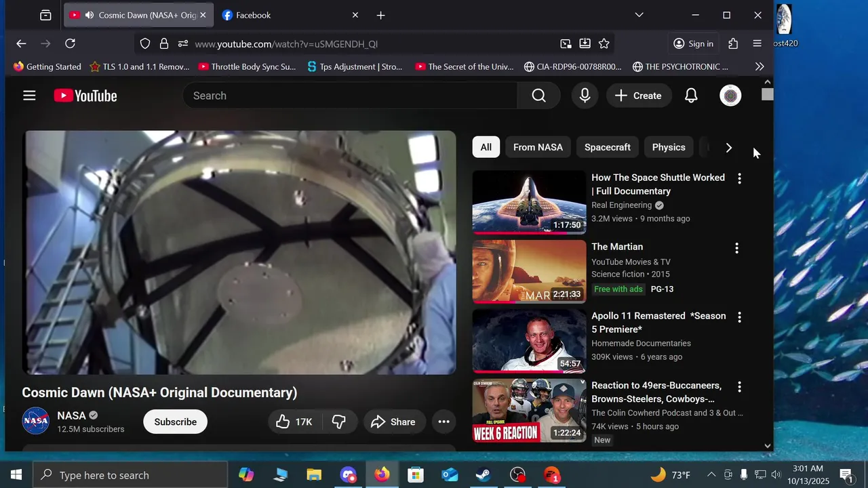This screenshot has height=488, width=868.
Task: Select the From NASA filter chip
Action: click(x=538, y=147)
